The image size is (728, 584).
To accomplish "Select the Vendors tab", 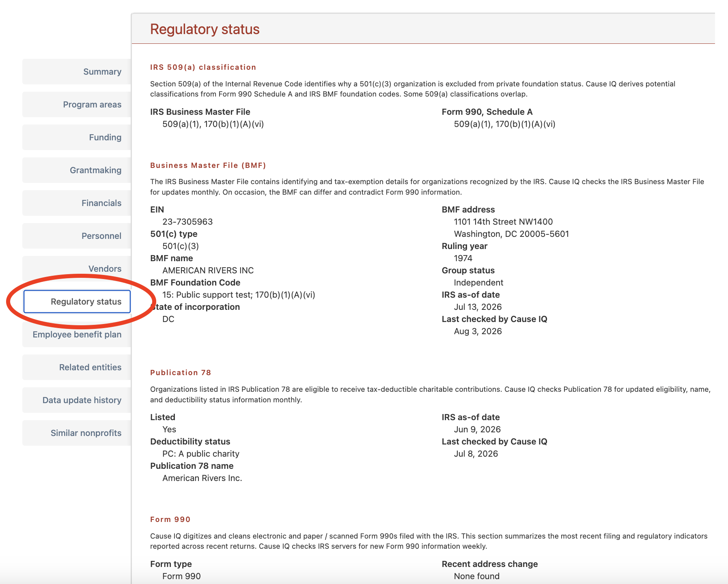I will [x=77, y=269].
